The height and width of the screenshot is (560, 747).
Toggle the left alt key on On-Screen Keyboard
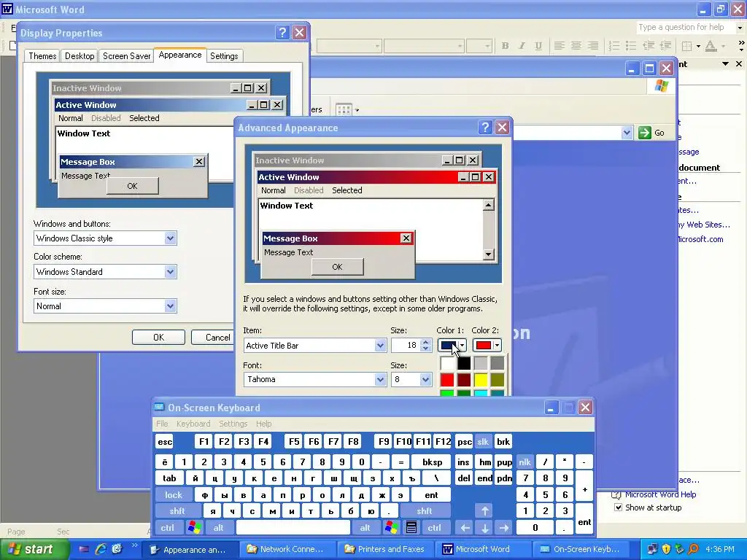219,528
